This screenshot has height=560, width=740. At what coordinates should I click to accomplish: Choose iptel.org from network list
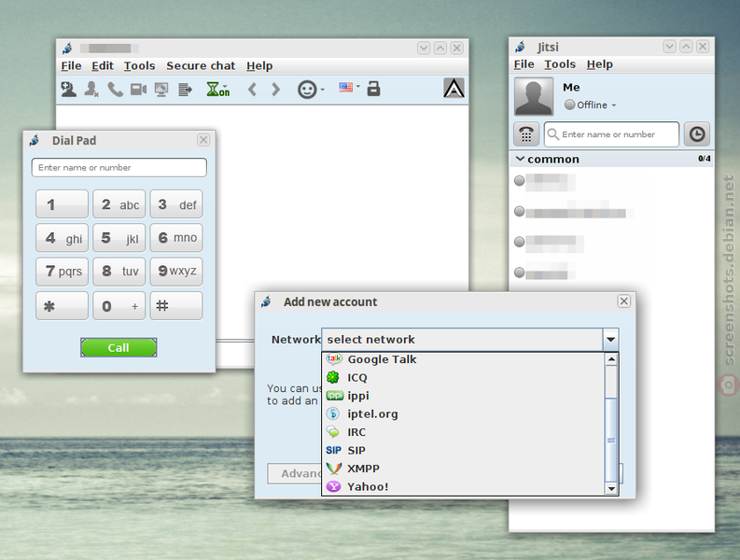pos(463,413)
